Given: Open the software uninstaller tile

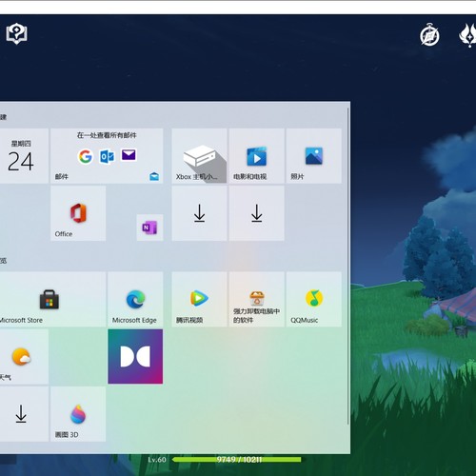Looking at the screenshot, I should coord(256,299).
